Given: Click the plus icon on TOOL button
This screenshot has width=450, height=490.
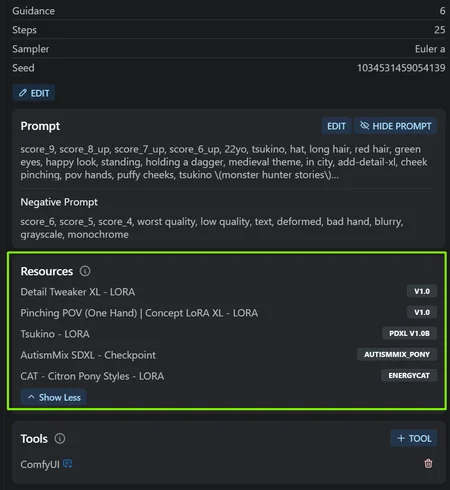Looking at the screenshot, I should (x=401, y=438).
